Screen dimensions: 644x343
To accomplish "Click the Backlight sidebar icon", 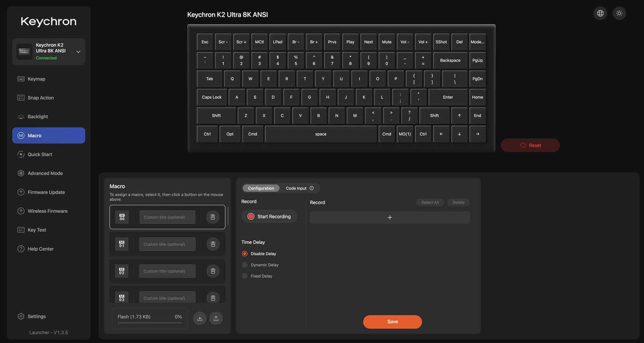I will 21,116.
